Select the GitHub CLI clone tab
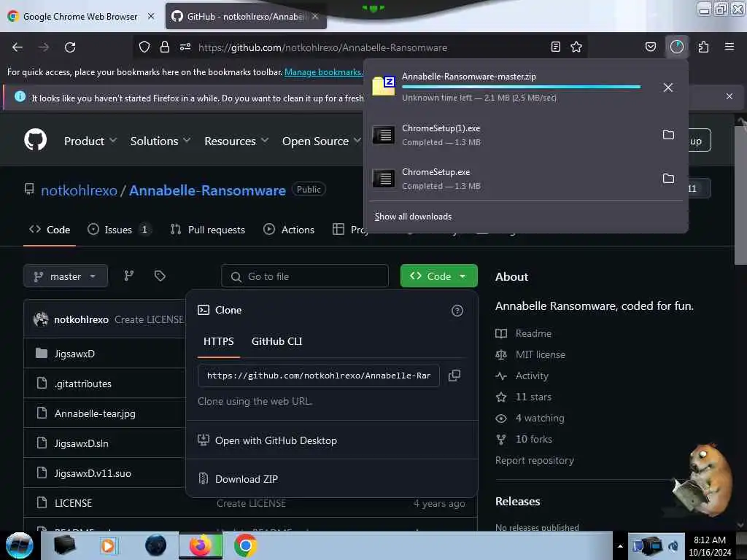The width and height of the screenshot is (747, 560). [x=276, y=341]
